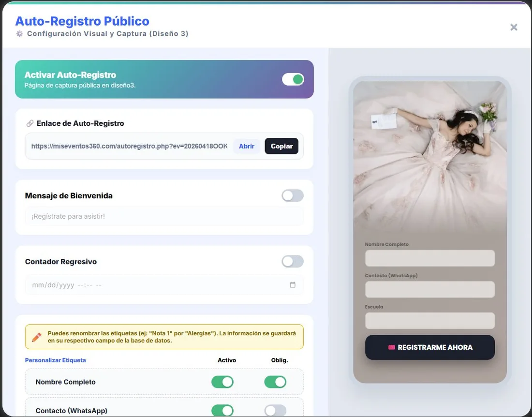Turn off Oblig. for Nombre Completo
Image resolution: width=532 pixels, height=417 pixels.
click(x=275, y=382)
